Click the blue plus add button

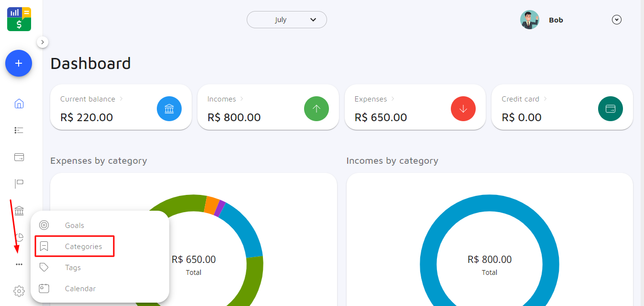pyautogui.click(x=19, y=63)
